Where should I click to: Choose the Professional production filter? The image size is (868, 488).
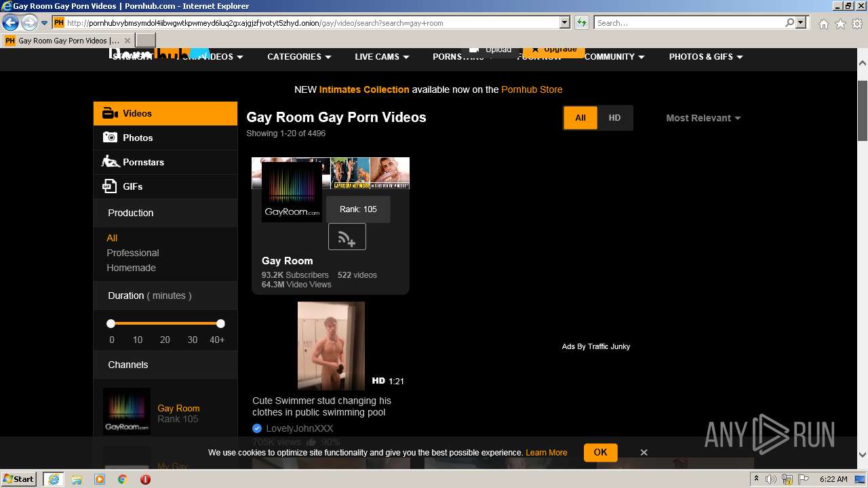133,253
